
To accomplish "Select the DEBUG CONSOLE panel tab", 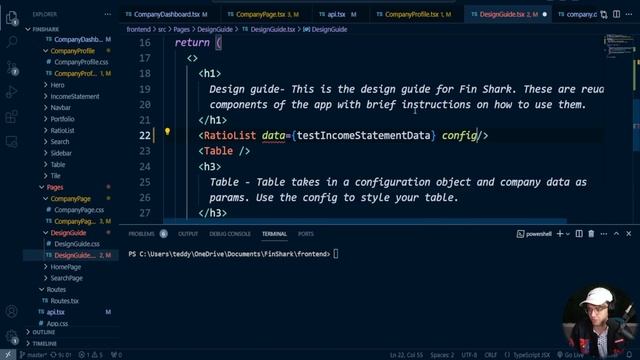I will tap(230, 234).
